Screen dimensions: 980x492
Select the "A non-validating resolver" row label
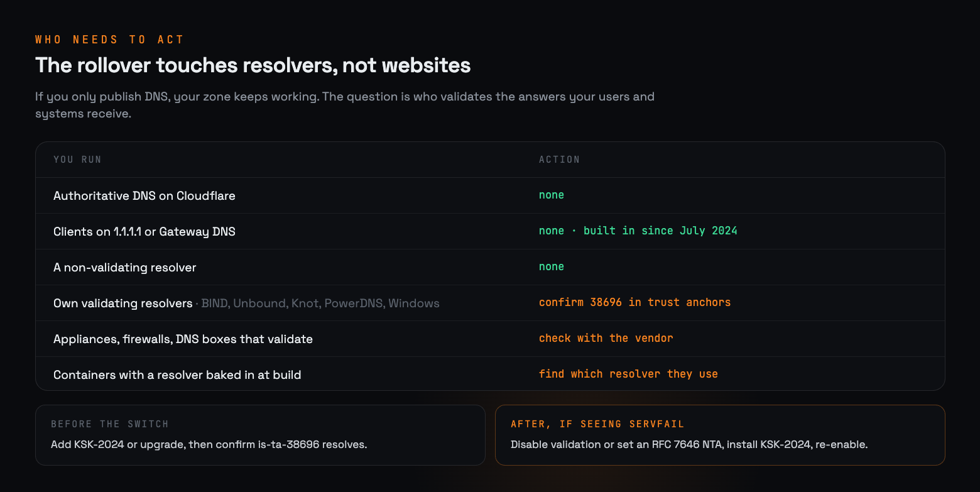pyautogui.click(x=125, y=267)
